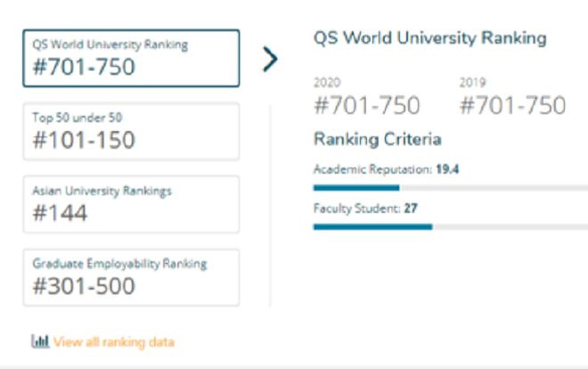Image resolution: width=588 pixels, height=369 pixels.
Task: Click the QS World University Ranking panel heading
Action: coord(429,38)
